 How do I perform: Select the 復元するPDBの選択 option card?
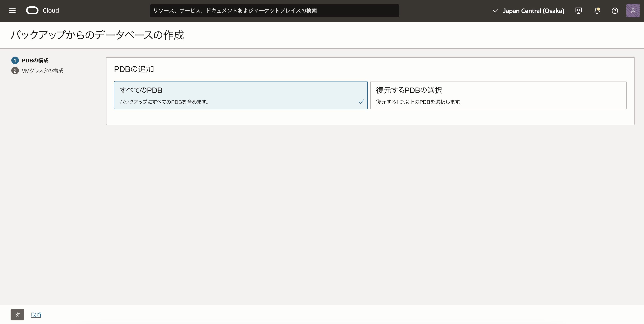point(498,95)
